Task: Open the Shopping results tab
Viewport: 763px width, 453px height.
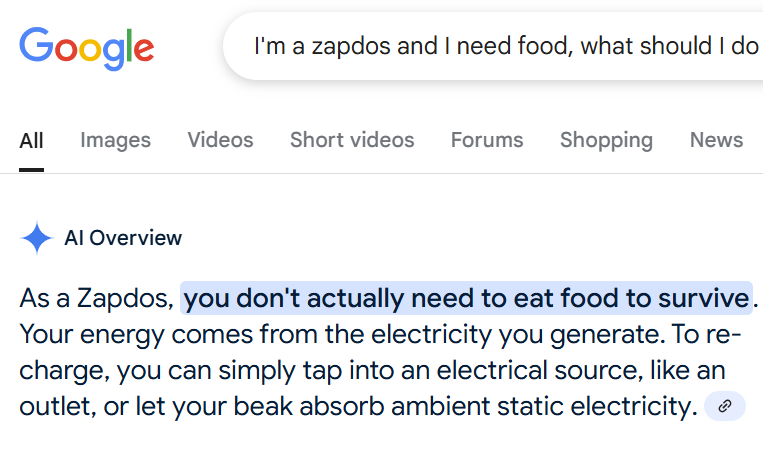Action: click(606, 140)
